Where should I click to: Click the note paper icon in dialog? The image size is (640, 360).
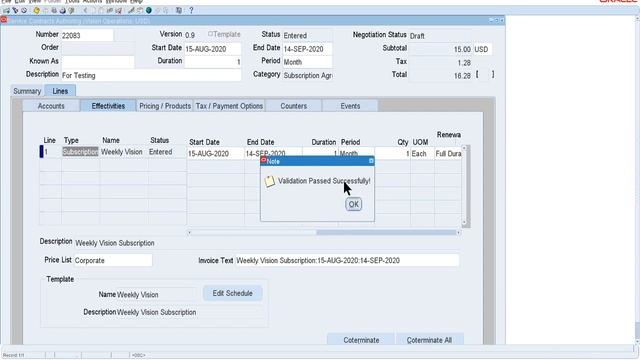click(x=269, y=181)
